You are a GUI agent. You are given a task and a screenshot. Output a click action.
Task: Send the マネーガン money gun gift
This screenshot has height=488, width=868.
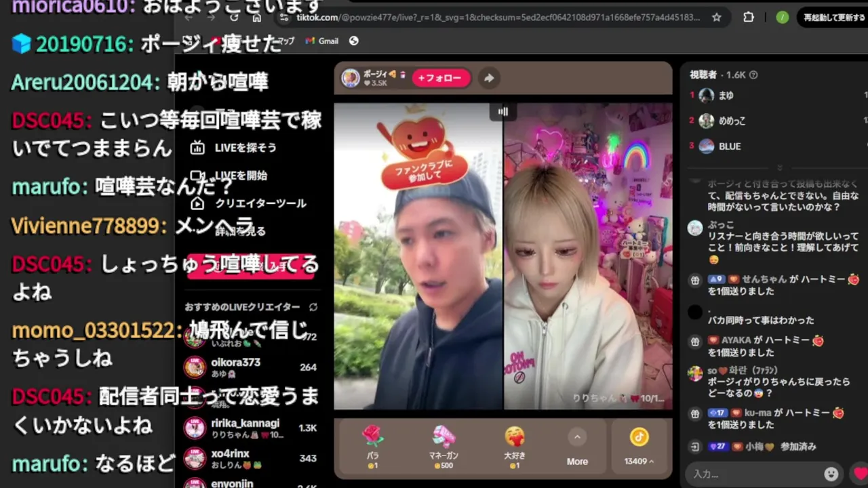click(x=443, y=447)
